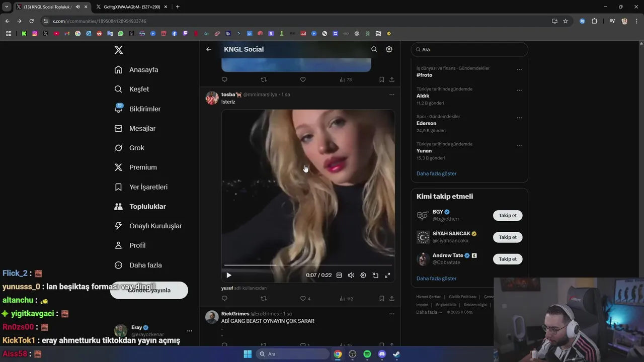Viewport: 644px width, 362px height.
Task: Open more options for Yunan trend
Action: (519, 145)
